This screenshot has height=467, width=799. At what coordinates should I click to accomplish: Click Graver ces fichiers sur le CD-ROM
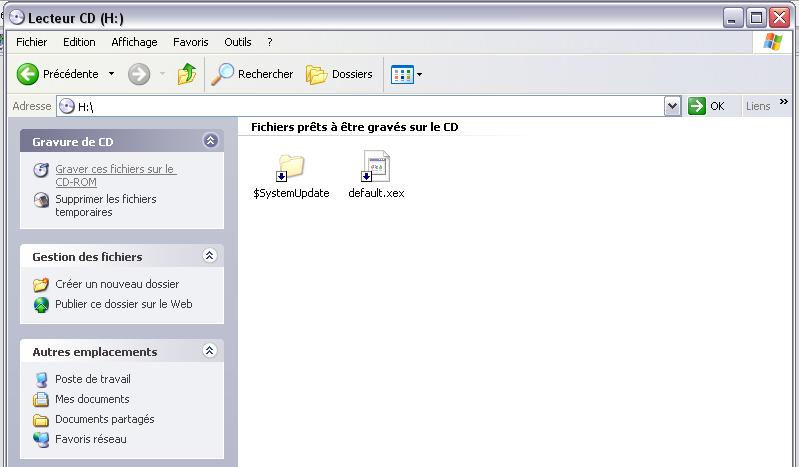click(x=116, y=175)
